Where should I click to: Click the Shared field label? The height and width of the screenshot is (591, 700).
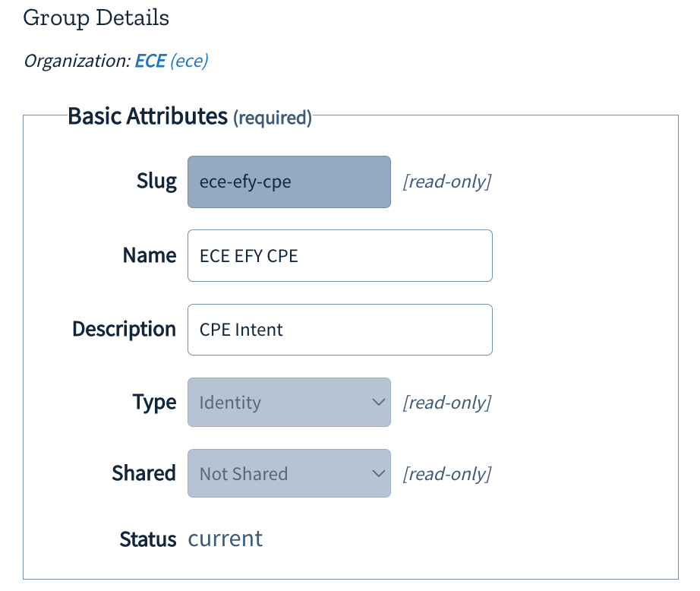(x=143, y=473)
